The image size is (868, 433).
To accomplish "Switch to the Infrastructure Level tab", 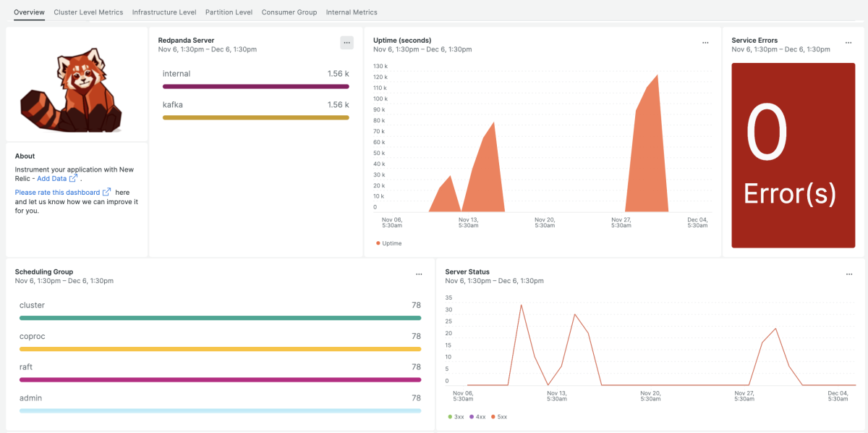I will click(x=164, y=12).
